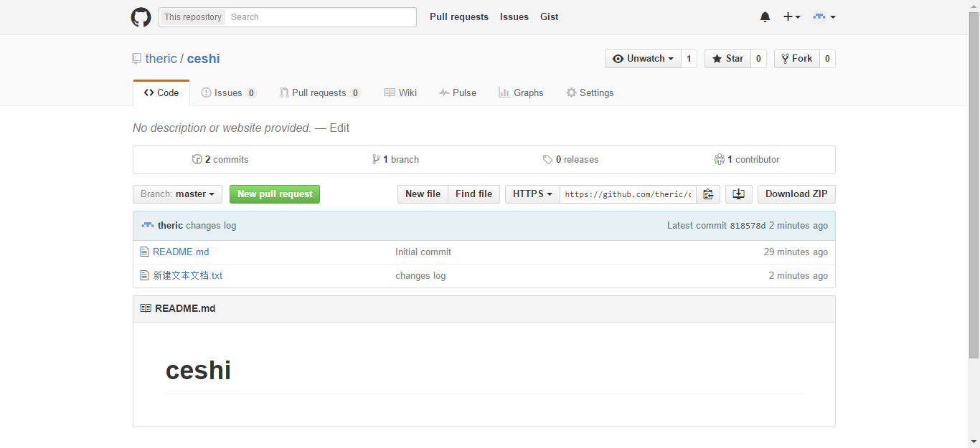
Task: Open the 新建文本文档.txt file
Action: 188,276
